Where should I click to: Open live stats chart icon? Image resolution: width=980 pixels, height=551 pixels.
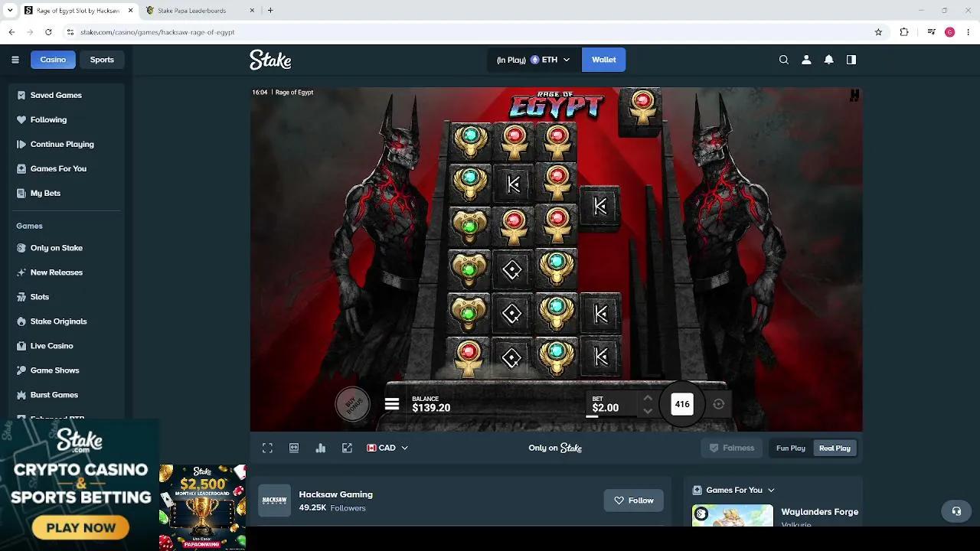click(x=321, y=448)
